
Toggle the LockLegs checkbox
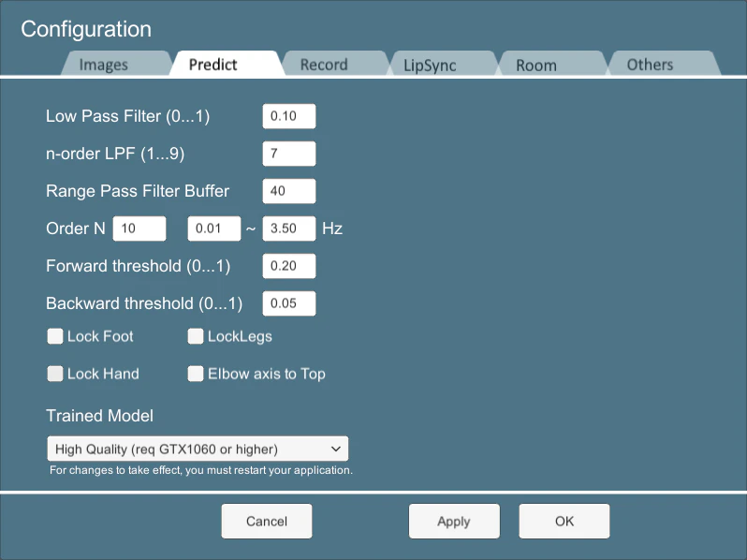coord(196,336)
